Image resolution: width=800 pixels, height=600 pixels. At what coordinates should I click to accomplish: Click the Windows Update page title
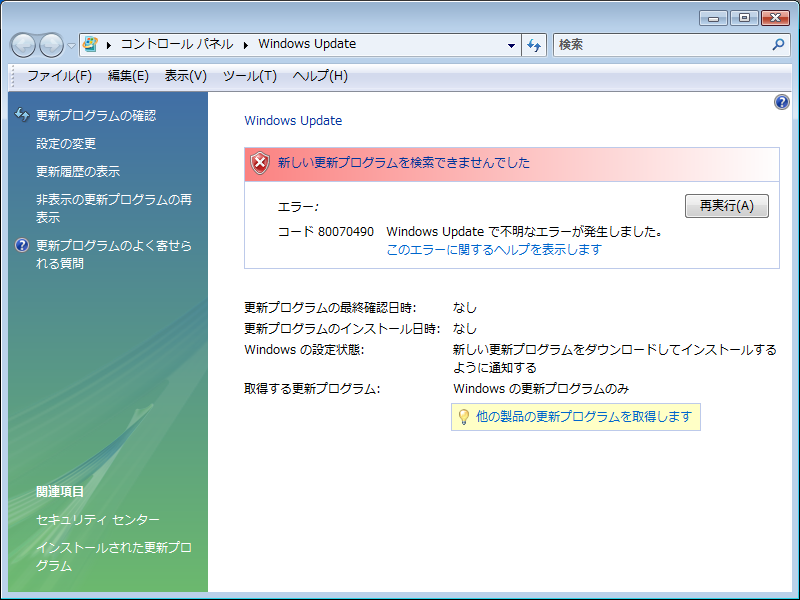pos(293,121)
